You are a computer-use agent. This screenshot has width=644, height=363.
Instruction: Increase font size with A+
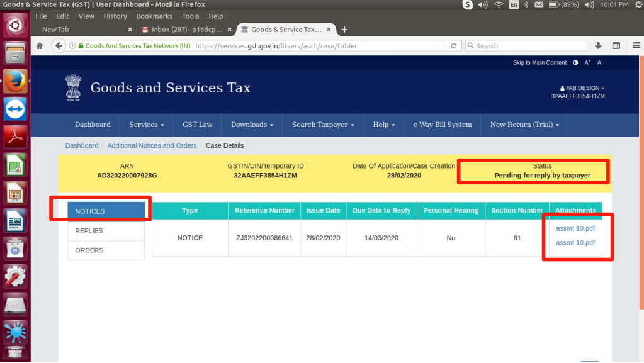(x=587, y=62)
